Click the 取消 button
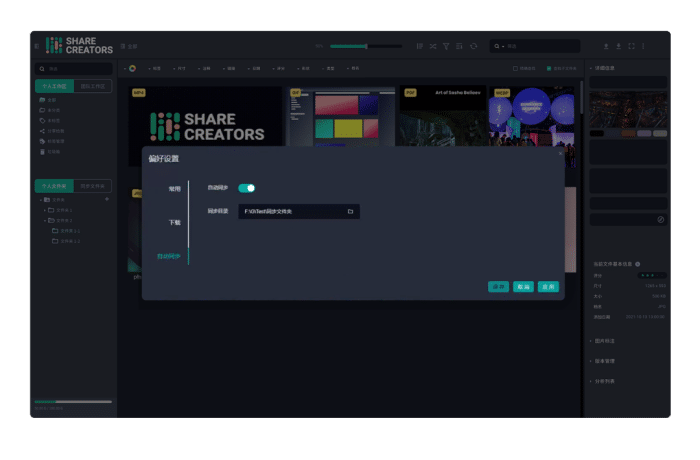The image size is (700, 460). 523,287
